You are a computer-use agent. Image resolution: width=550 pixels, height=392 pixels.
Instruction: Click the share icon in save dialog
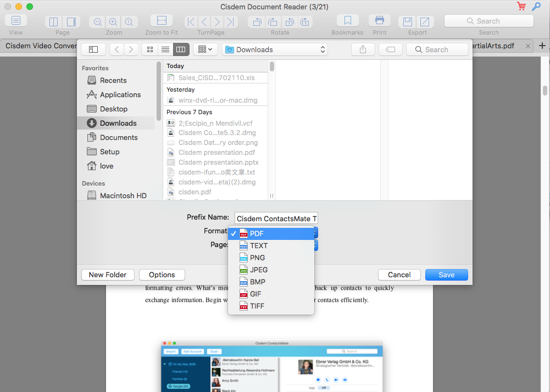click(363, 49)
